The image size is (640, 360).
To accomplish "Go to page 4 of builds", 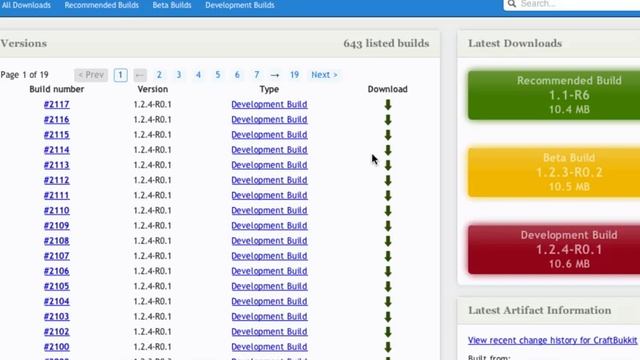I will [x=198, y=75].
